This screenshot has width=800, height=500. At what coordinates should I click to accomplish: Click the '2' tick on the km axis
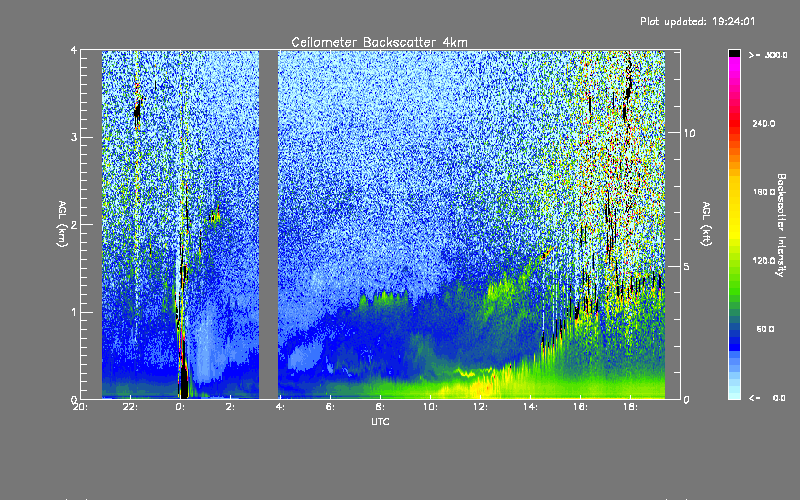(74, 225)
